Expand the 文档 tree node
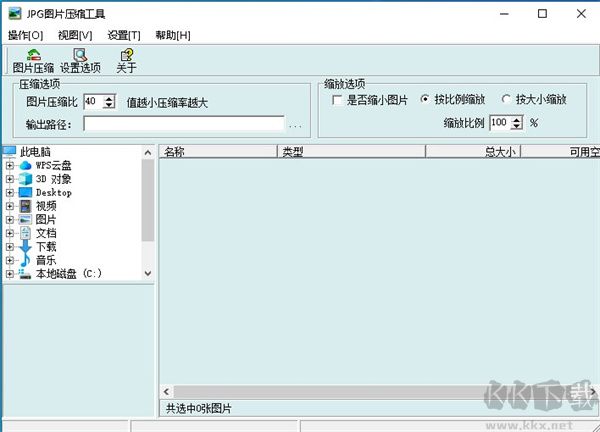This screenshot has height=432, width=600. pyautogui.click(x=10, y=233)
